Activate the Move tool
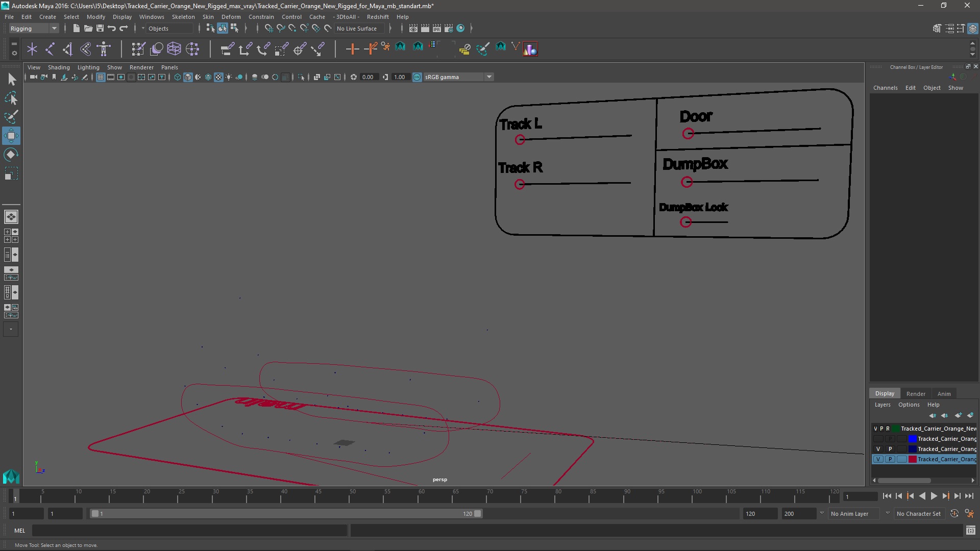Viewport: 980px width, 551px height. [11, 136]
